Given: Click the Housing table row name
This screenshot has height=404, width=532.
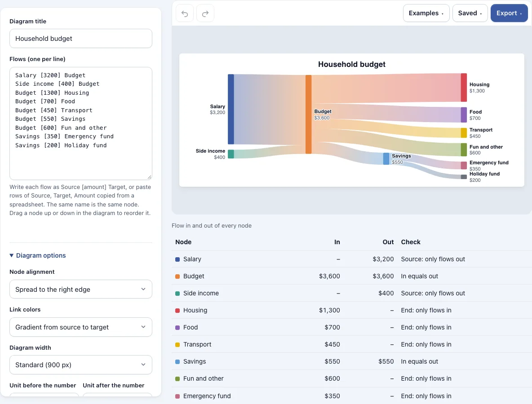Looking at the screenshot, I should click(x=195, y=310).
